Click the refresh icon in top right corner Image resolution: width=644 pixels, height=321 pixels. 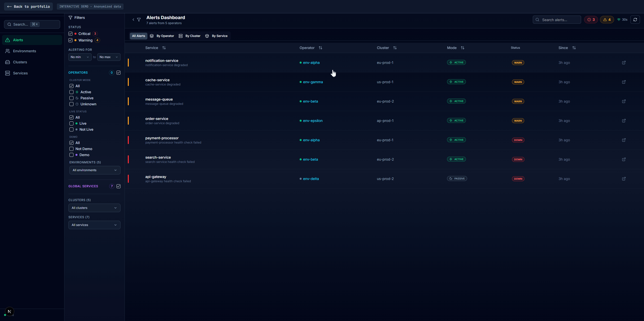point(635,20)
